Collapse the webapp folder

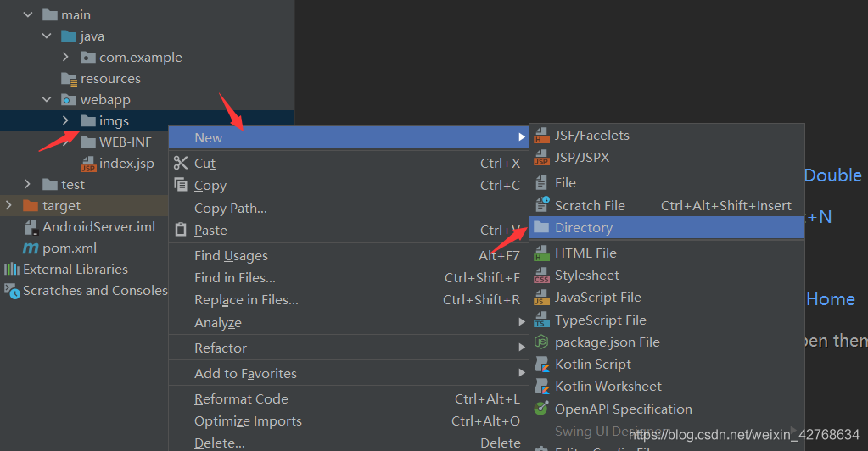click(48, 100)
